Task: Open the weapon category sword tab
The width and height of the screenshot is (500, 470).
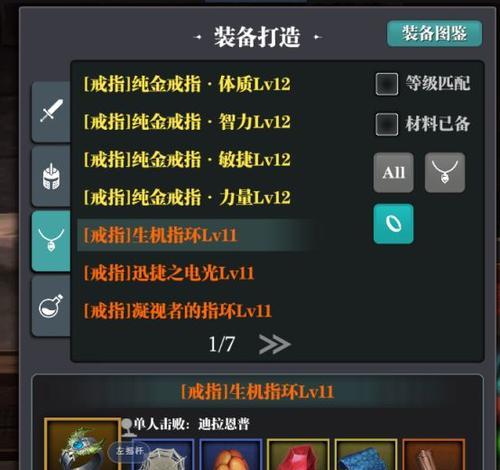Action: pyautogui.click(x=51, y=111)
